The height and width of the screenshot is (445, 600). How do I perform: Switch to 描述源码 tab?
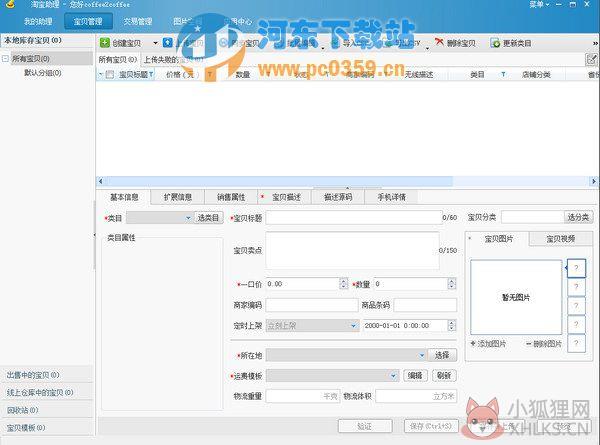click(x=338, y=197)
